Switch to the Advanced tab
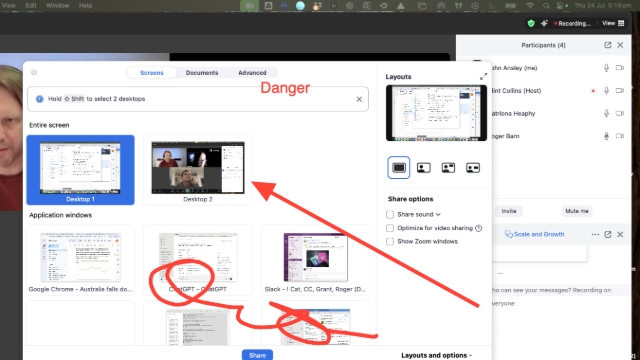This screenshot has height=360, width=640. [252, 73]
